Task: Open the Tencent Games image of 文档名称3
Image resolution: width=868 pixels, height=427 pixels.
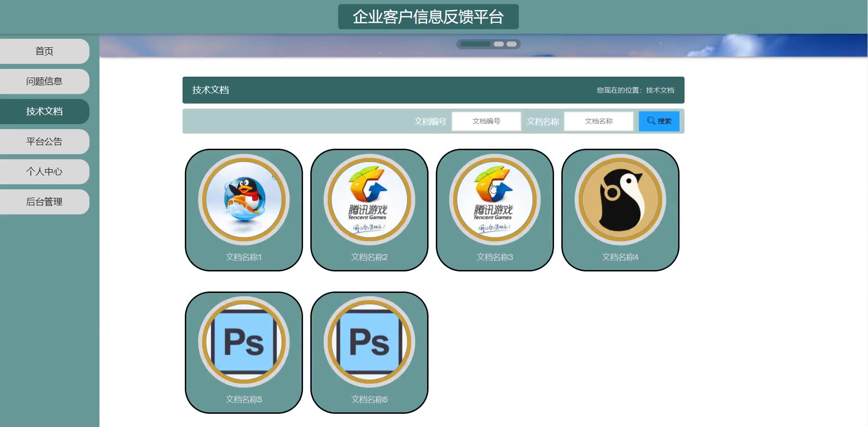Action: click(x=495, y=199)
